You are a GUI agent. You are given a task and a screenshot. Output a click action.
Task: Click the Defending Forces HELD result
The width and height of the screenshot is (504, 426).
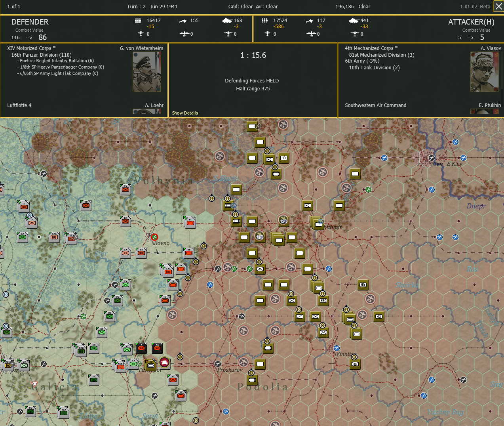pyautogui.click(x=252, y=81)
